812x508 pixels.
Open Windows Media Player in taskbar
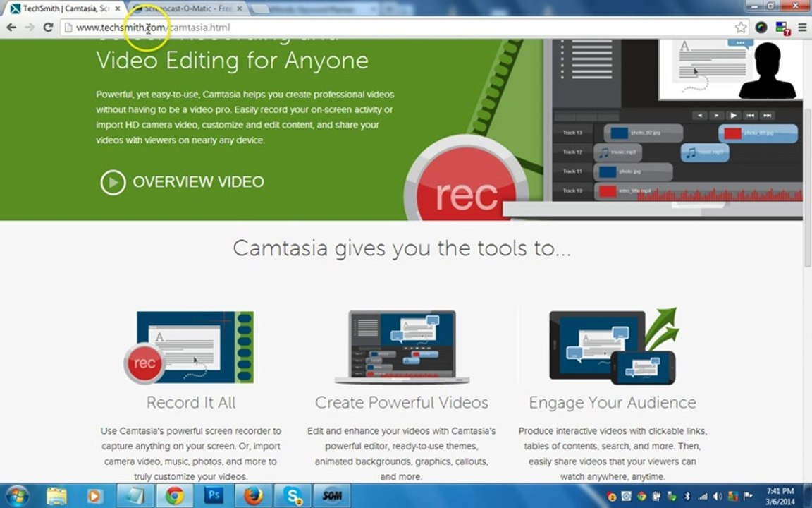click(x=94, y=496)
